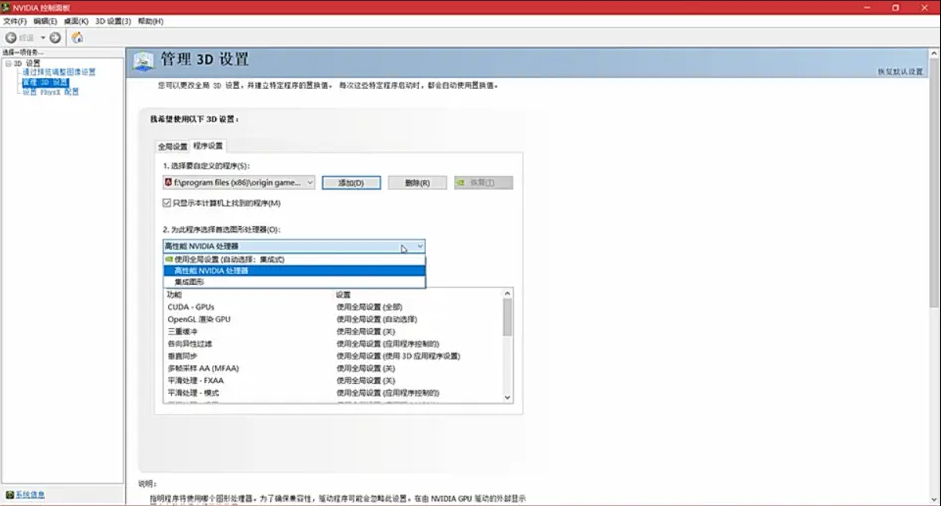941x506 pixels.
Task: Collapse the 3D 设置 tree node
Action: tap(8, 63)
